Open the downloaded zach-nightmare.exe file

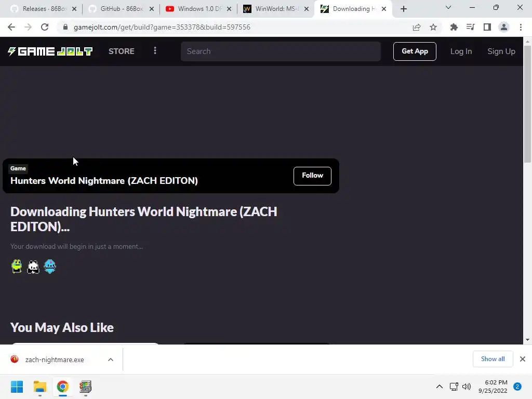tap(54, 360)
